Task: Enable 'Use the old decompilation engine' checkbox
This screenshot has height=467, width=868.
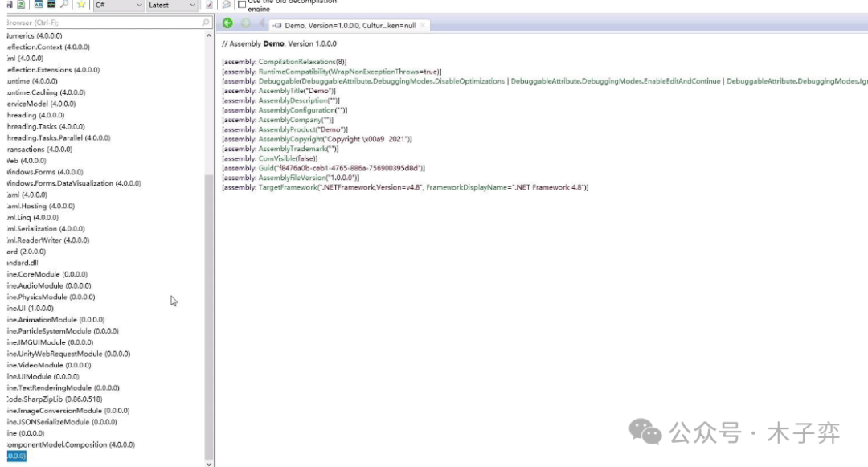Action: [x=242, y=5]
